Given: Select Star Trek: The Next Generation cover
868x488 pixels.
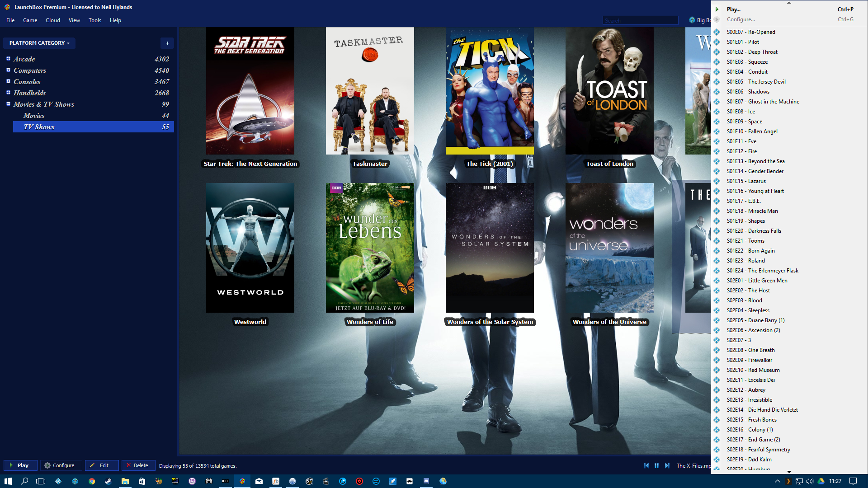Looking at the screenshot, I should pyautogui.click(x=250, y=91).
